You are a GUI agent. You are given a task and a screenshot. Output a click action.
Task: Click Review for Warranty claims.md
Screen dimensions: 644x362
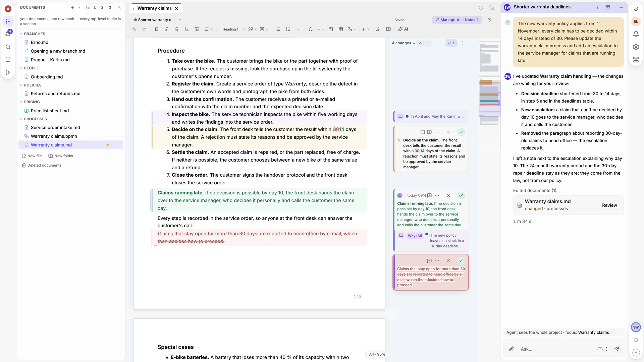coord(609,205)
